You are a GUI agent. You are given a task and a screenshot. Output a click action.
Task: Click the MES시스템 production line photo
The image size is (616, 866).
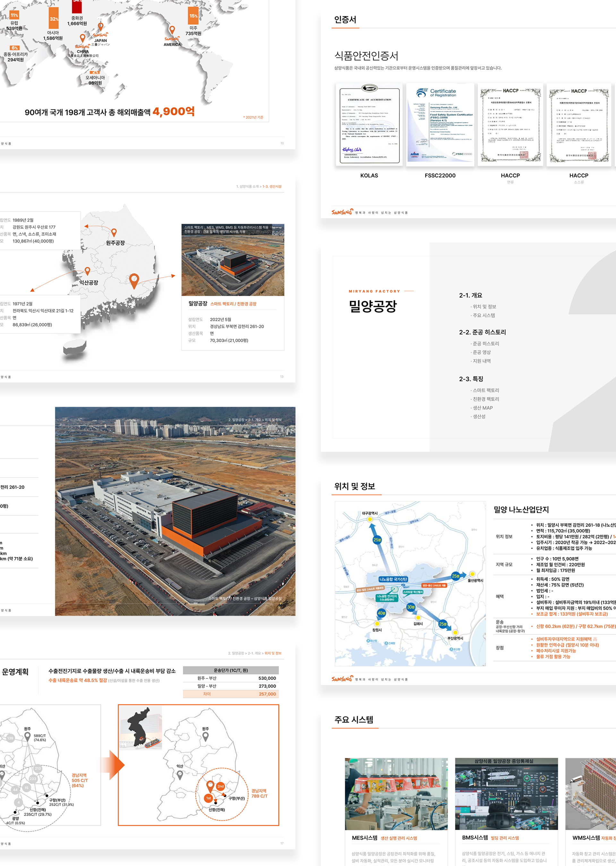396,793
